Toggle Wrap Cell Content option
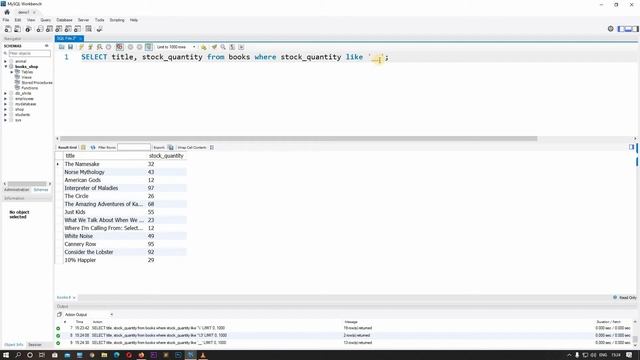 tap(211, 147)
